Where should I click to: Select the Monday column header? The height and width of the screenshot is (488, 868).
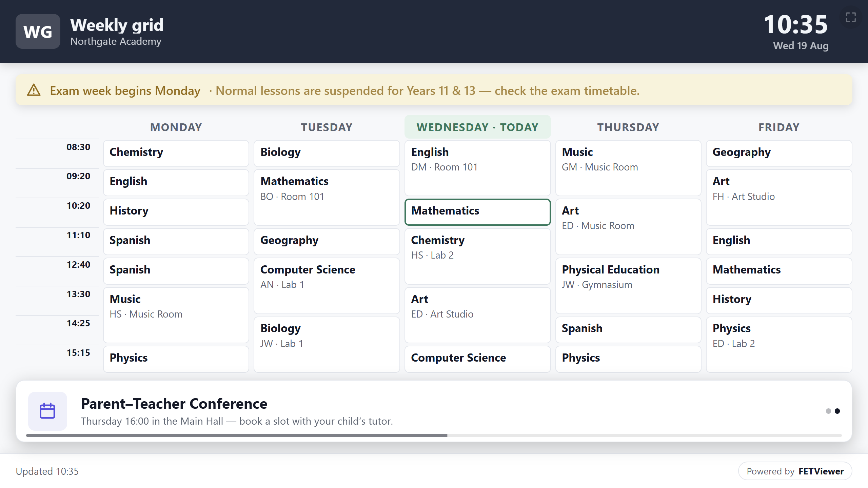tap(176, 127)
